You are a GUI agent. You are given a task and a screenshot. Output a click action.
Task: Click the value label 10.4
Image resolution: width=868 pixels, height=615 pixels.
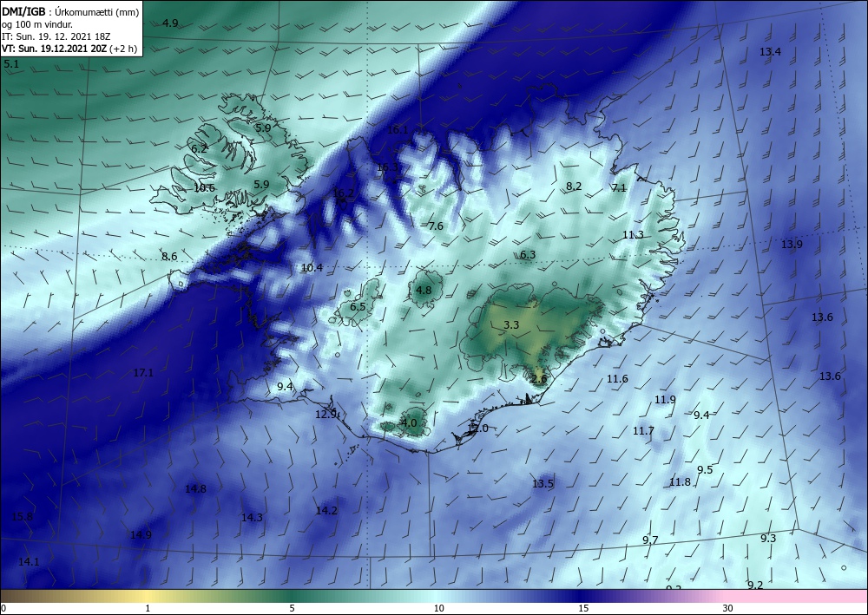coord(312,268)
